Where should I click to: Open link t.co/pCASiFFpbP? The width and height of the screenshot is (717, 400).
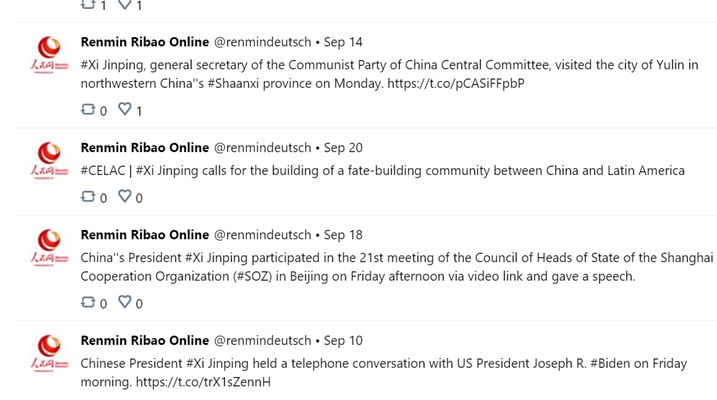(x=455, y=84)
